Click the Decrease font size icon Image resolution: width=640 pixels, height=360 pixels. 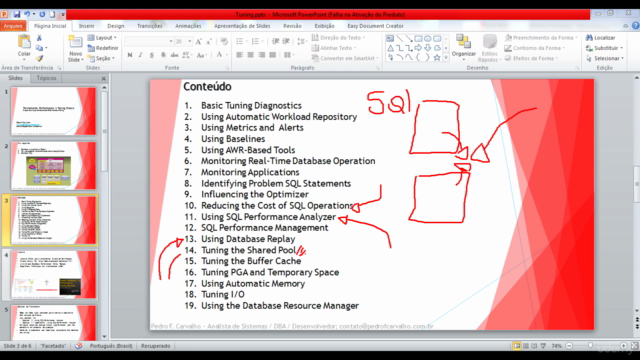(209, 41)
